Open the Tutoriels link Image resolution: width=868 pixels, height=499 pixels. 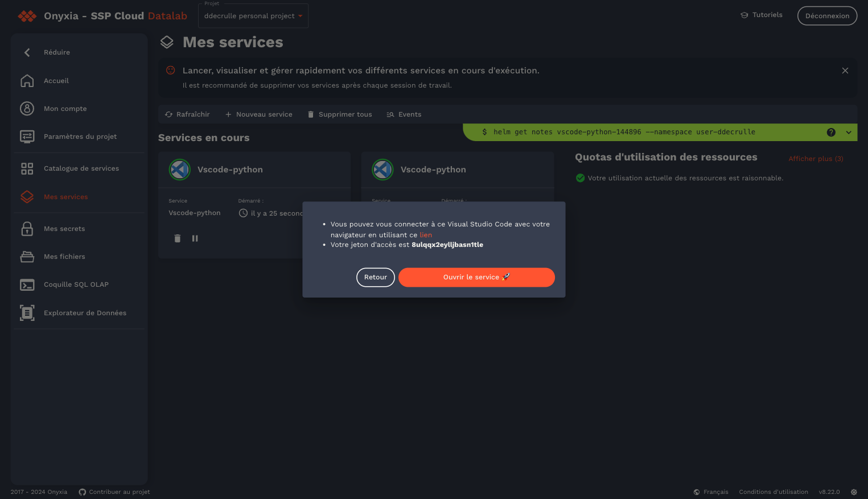(x=762, y=15)
